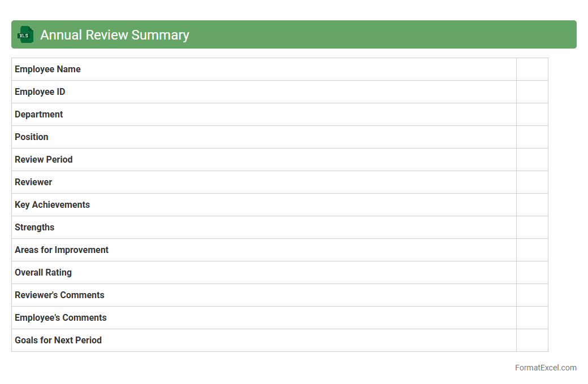Click the empty Reviewer value cell

tap(531, 182)
